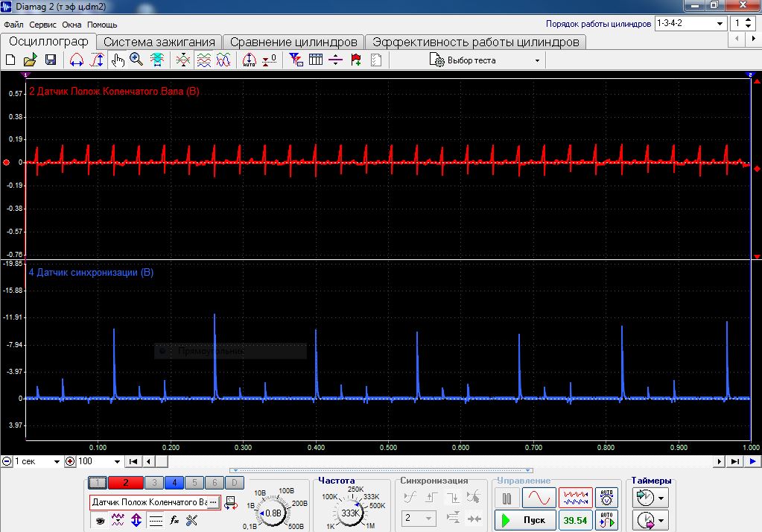Toggle channel 3 button
The width and height of the screenshot is (762, 532).
[x=154, y=482]
